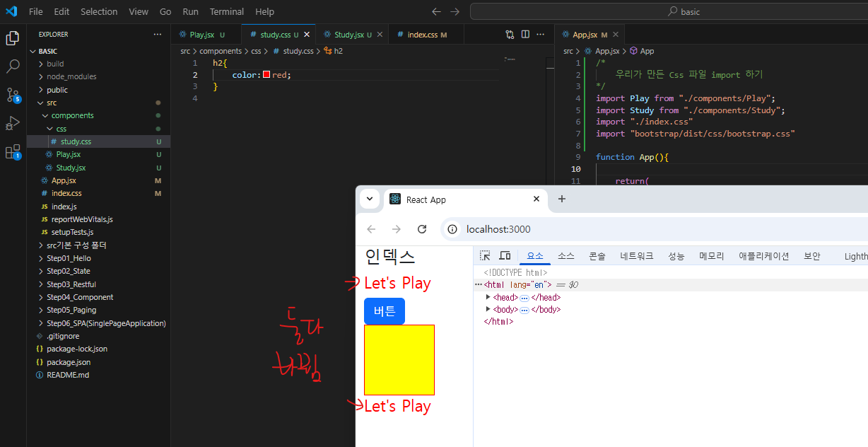This screenshot has width=868, height=447.
Task: Activate DevTools inspect element tool
Action: (x=485, y=256)
